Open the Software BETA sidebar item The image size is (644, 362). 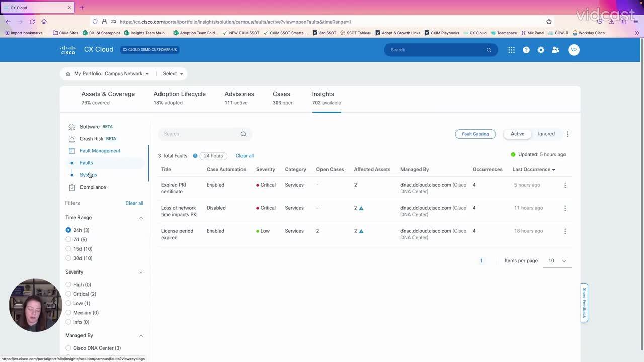click(x=90, y=126)
